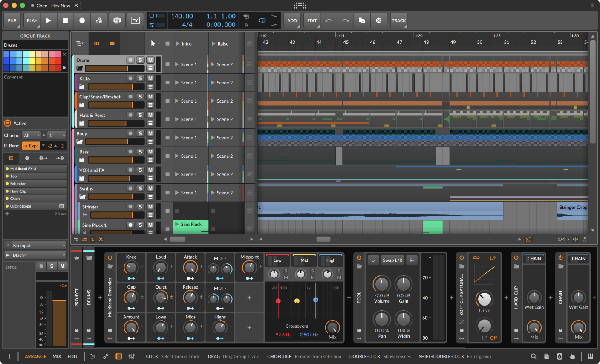Image resolution: width=600 pixels, height=364 pixels.
Task: Undo with the curved left arrow
Action: (329, 20)
